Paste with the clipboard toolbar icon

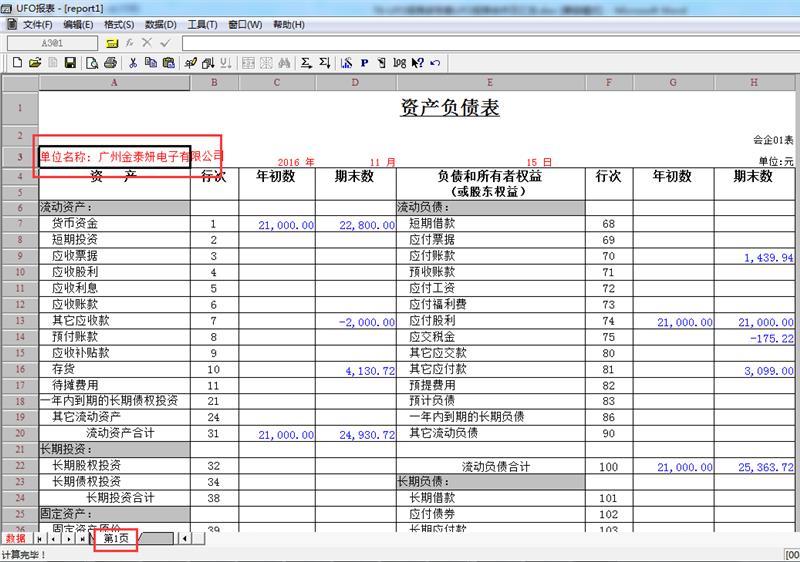(168, 63)
